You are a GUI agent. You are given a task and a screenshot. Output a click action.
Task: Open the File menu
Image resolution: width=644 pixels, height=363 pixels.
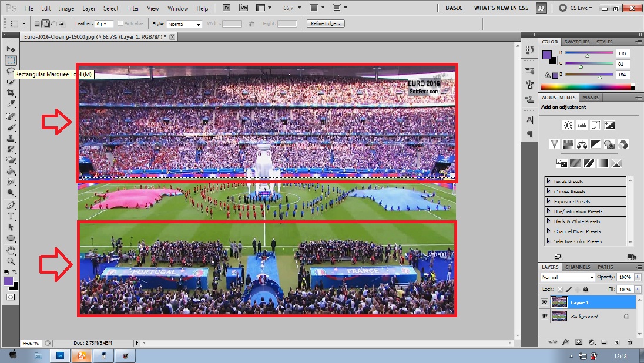tap(29, 8)
